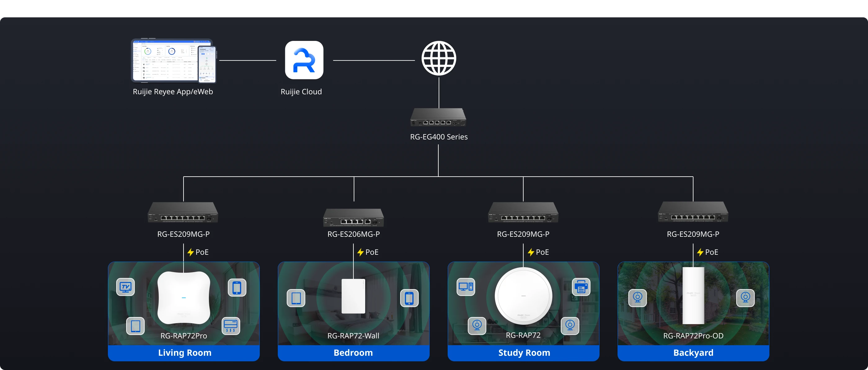Image resolution: width=868 pixels, height=370 pixels.
Task: Click the Ruijie Reyee App/eWeb text
Action: pos(173,92)
